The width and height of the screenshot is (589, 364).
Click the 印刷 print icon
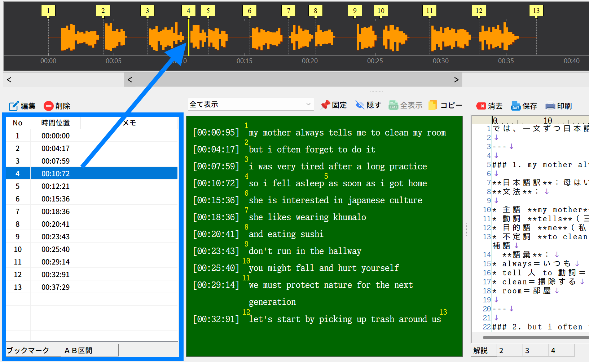[550, 106]
